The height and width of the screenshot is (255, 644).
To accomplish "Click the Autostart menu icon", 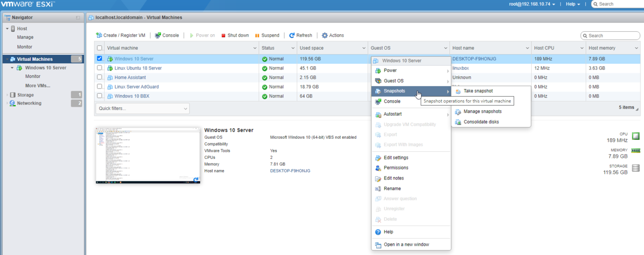I will pyautogui.click(x=378, y=114).
